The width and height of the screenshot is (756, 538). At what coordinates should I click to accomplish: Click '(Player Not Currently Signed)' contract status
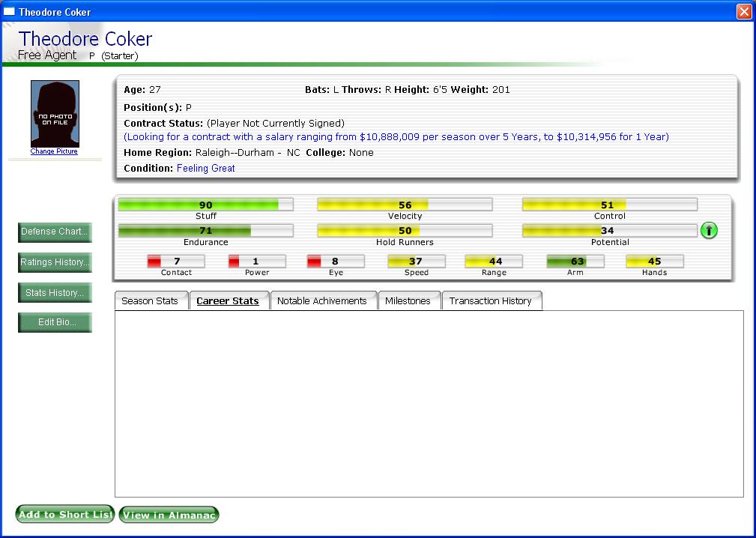[x=276, y=124]
